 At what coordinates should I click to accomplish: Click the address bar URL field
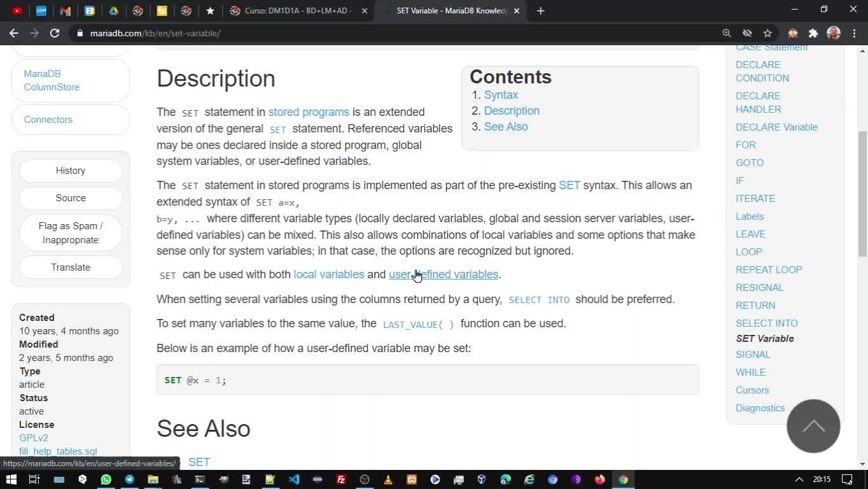[395, 33]
